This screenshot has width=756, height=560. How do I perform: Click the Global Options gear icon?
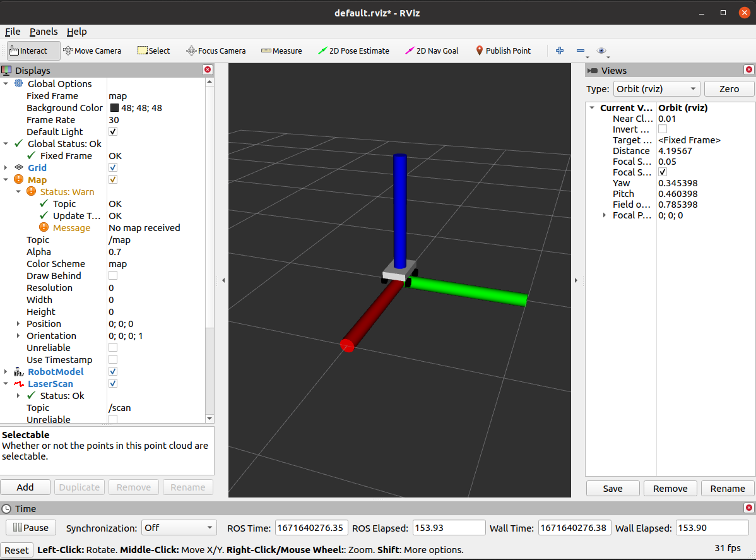click(19, 83)
